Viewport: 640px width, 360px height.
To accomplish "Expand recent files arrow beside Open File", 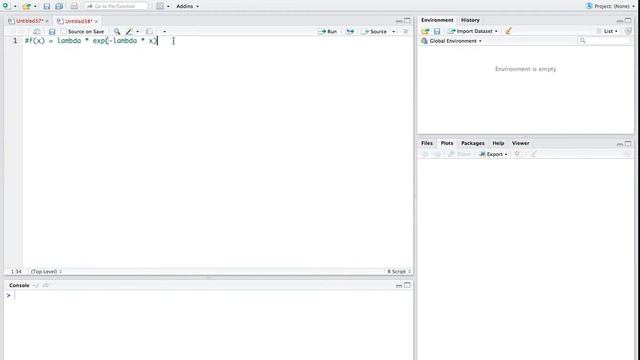I will pyautogui.click(x=35, y=7).
